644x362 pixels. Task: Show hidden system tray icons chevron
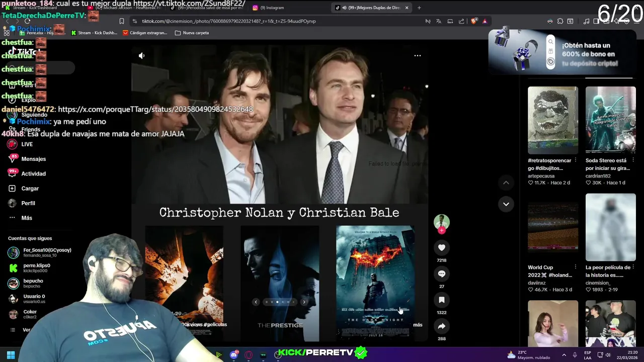coord(564,355)
